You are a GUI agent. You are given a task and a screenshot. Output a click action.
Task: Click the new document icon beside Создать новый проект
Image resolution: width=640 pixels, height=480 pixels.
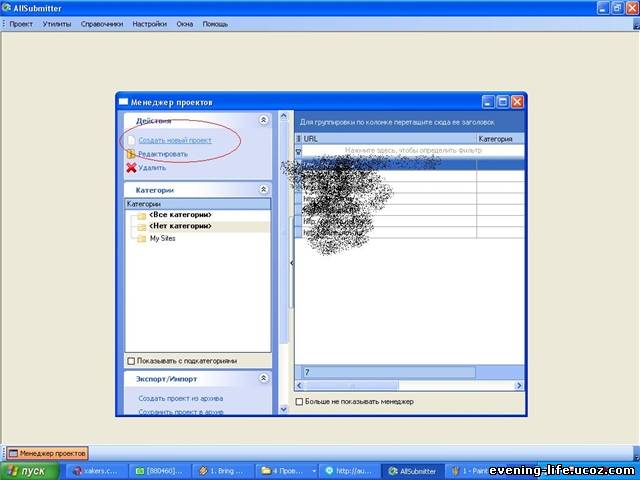(131, 140)
